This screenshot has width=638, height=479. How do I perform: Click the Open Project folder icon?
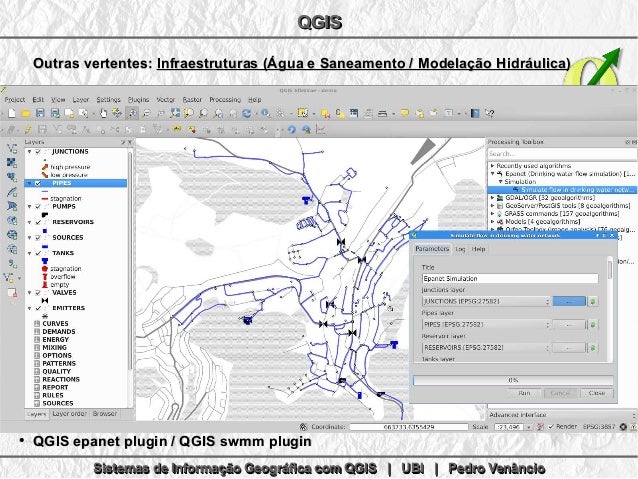coord(24,114)
